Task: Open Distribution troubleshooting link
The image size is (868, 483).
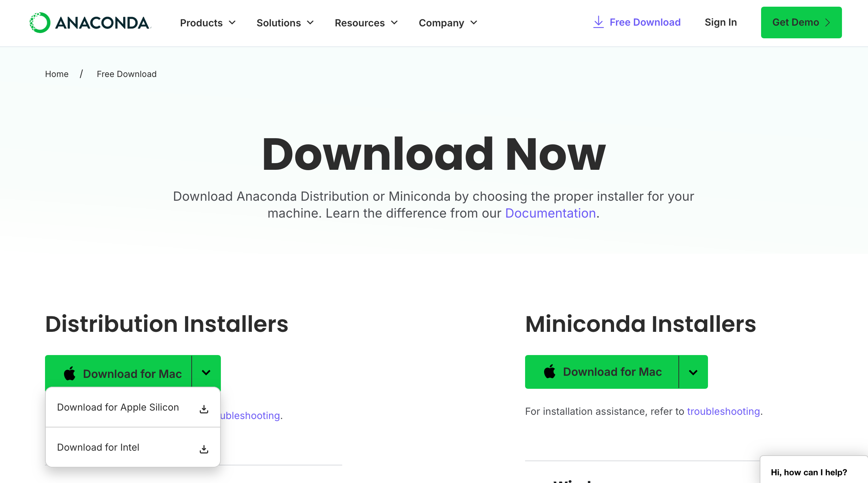Action: click(x=250, y=416)
